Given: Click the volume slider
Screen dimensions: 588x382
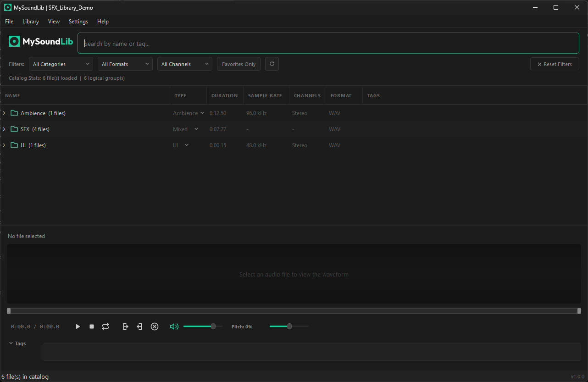Looking at the screenshot, I should click(203, 327).
